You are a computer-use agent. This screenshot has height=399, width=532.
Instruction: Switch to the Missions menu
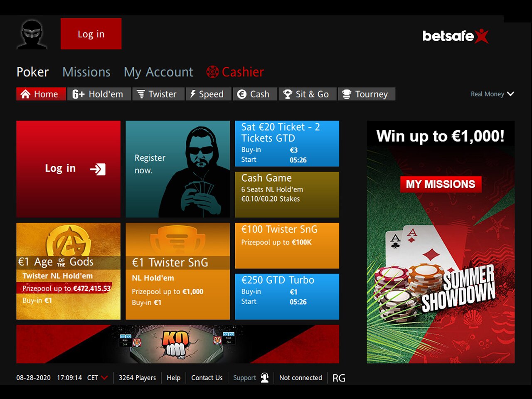tap(86, 72)
